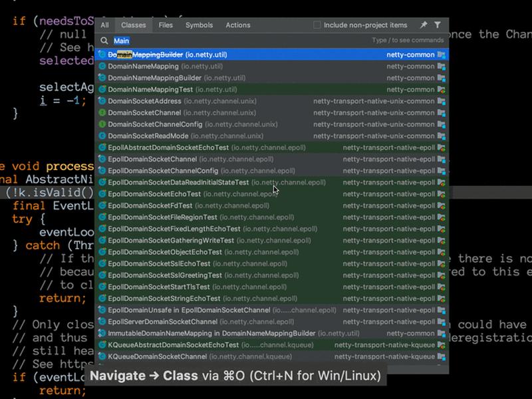The image size is (532, 399).
Task: Open the Actions tab
Action: pyautogui.click(x=238, y=25)
